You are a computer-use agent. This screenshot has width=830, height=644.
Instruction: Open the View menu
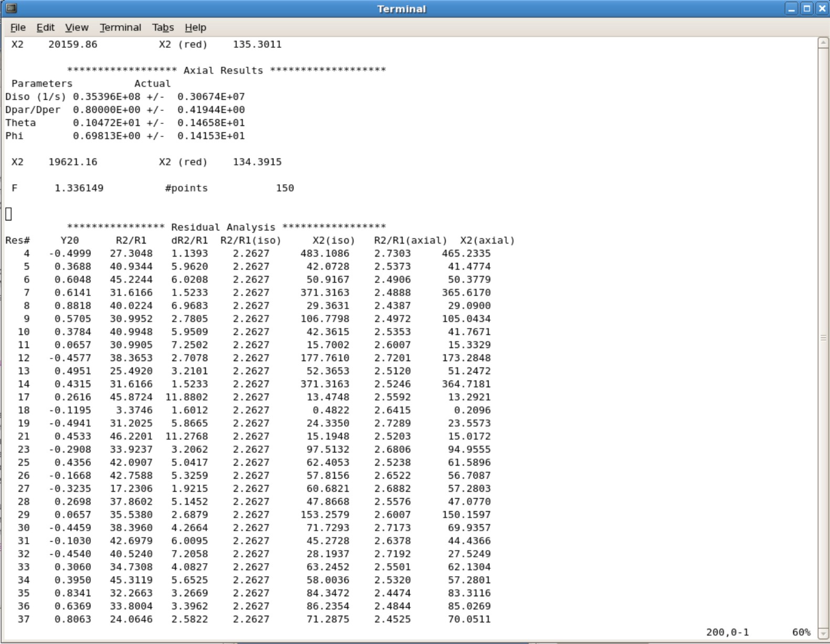coord(77,27)
